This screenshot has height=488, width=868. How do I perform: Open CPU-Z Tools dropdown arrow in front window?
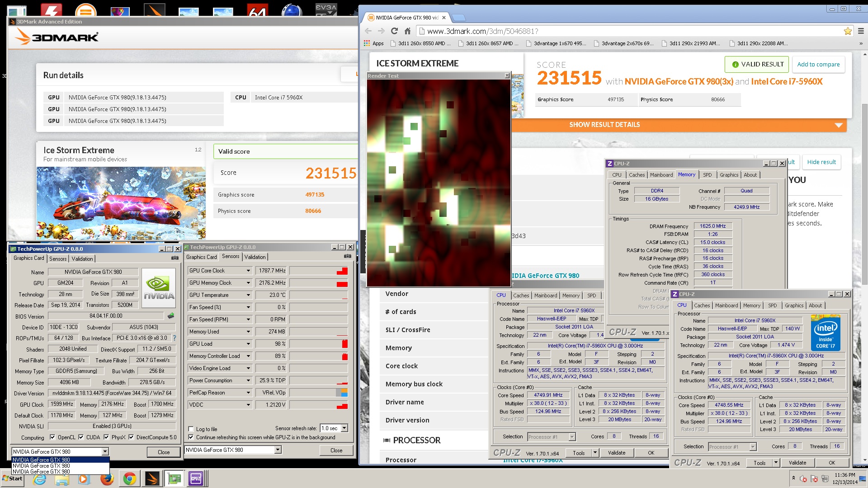tap(776, 462)
